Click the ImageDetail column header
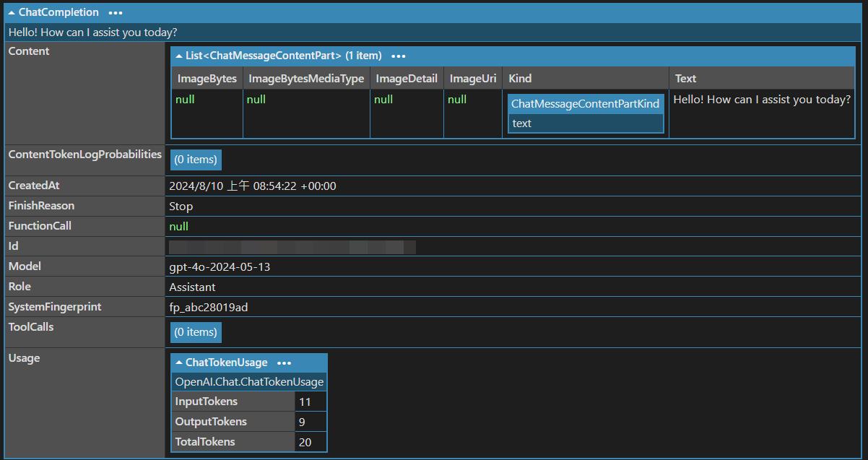 [407, 79]
